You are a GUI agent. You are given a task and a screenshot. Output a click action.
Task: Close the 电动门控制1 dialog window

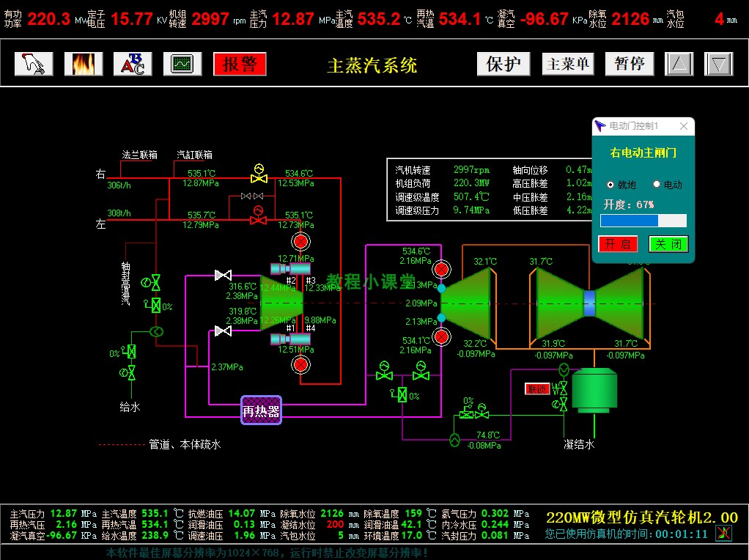point(684,126)
